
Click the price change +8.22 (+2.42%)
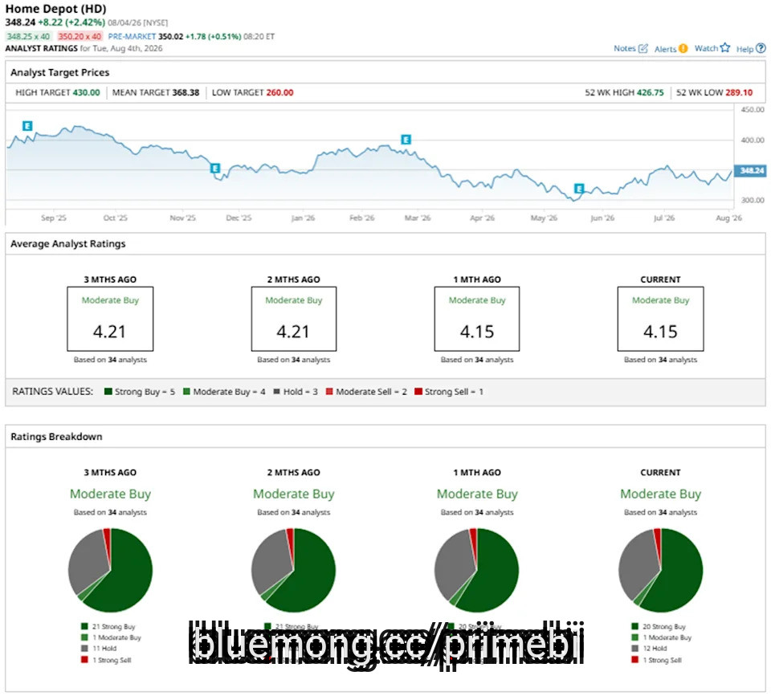coord(71,22)
